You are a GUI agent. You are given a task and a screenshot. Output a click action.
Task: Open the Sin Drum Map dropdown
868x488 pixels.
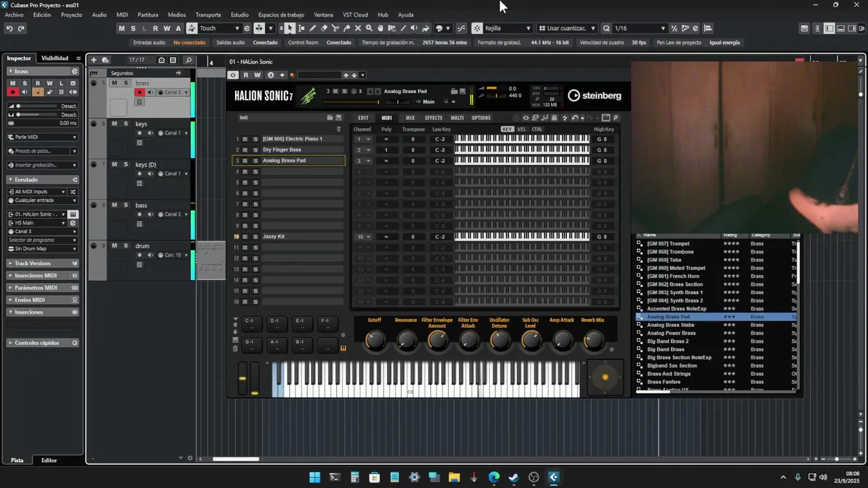43,249
